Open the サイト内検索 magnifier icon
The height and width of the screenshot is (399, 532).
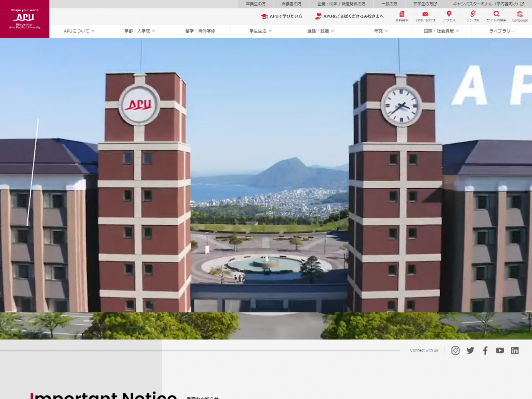496,16
